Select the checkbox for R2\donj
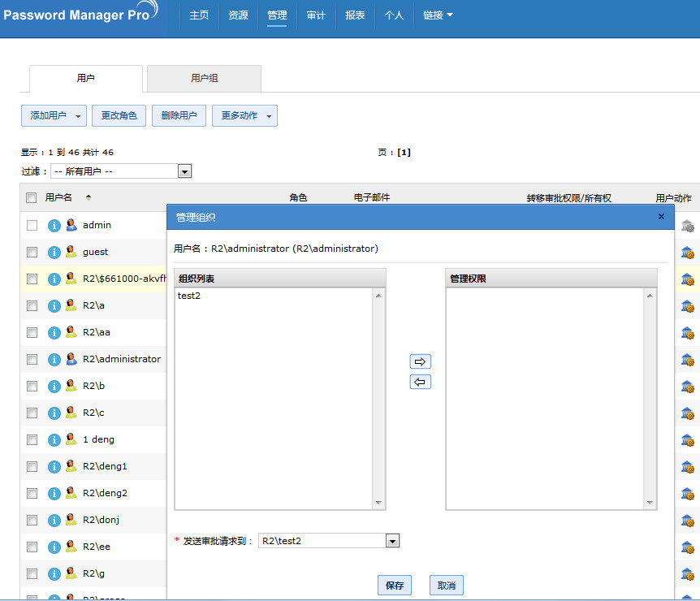Image resolution: width=700 pixels, height=601 pixels. pos(32,521)
